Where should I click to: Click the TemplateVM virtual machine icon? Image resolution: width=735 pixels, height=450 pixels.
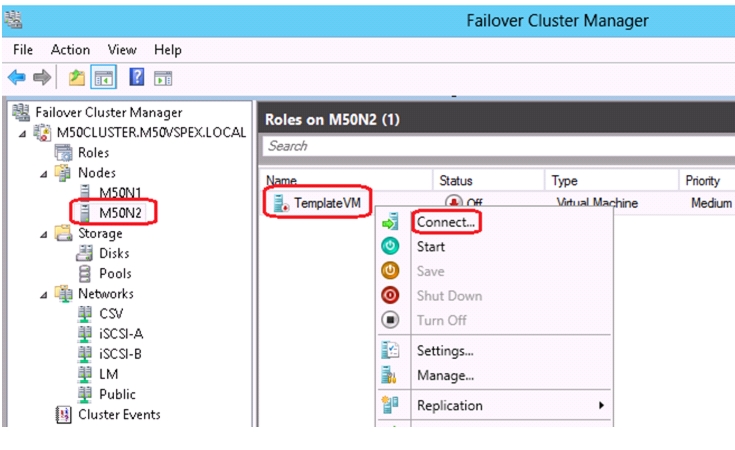pyautogui.click(x=281, y=203)
